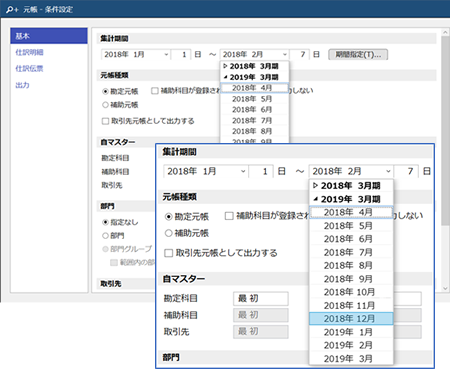This screenshot has width=450, height=370.
Task: Click the 勘定科目 最初 field in enlarged view
Action: tap(261, 299)
